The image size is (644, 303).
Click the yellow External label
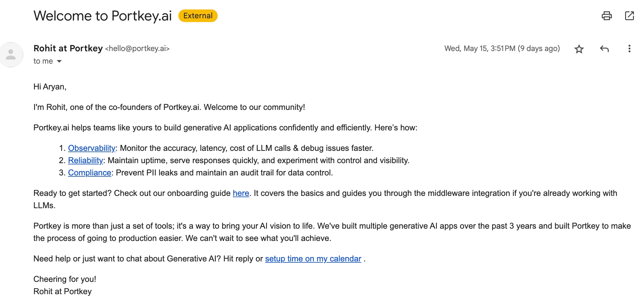tap(198, 16)
